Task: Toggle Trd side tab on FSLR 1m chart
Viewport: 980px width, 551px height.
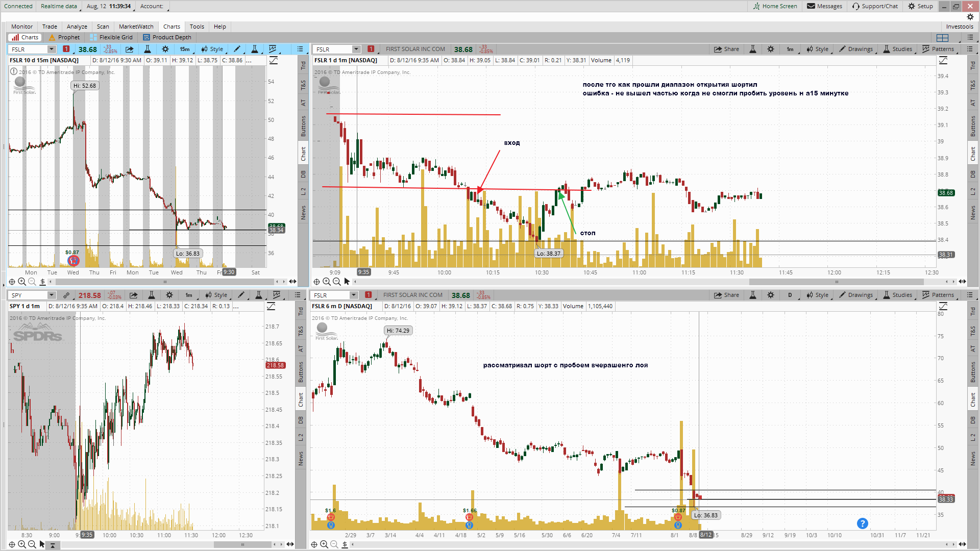Action: (973, 65)
